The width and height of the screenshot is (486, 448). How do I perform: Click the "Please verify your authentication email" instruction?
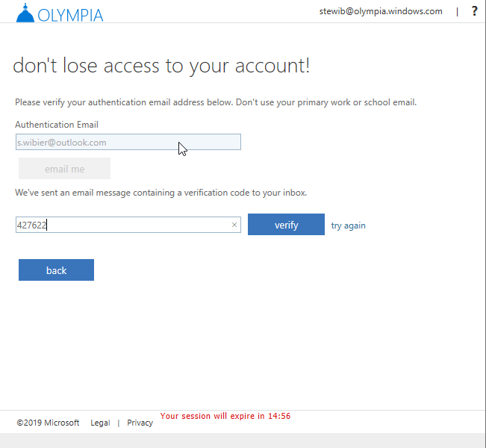(215, 102)
